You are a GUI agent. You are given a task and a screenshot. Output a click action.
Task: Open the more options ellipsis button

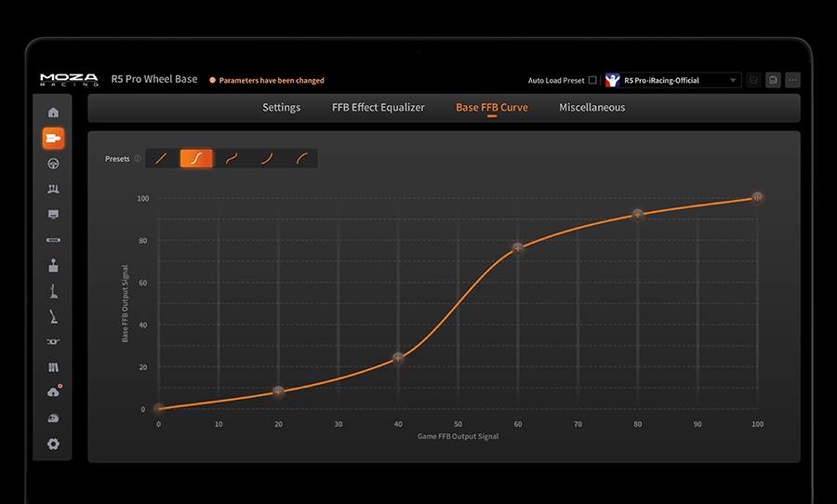[792, 80]
